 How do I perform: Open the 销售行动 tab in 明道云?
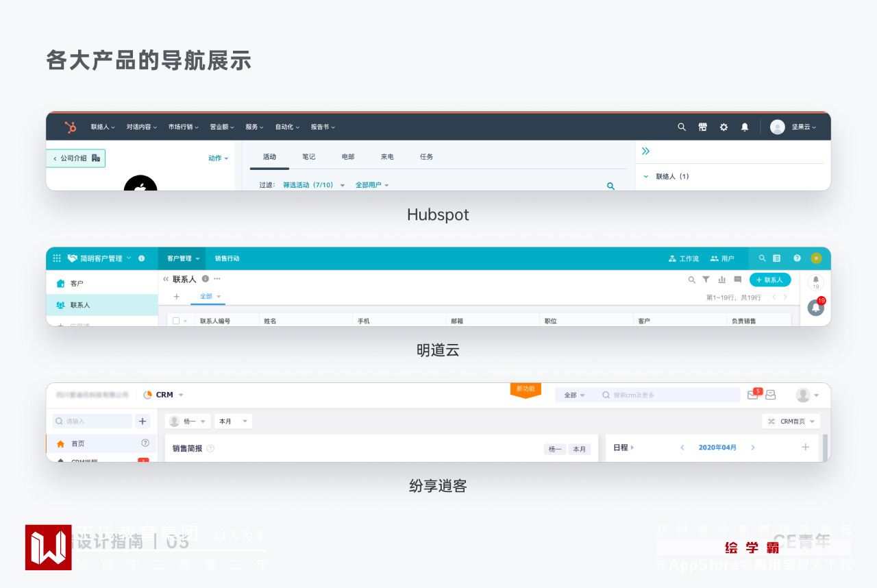coord(227,258)
